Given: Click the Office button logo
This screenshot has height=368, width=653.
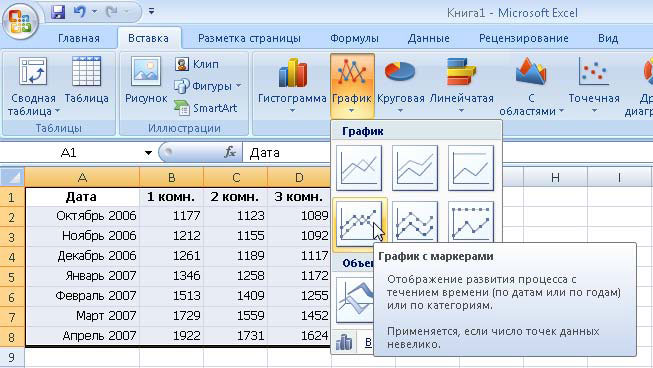Looking at the screenshot, I should [x=20, y=20].
